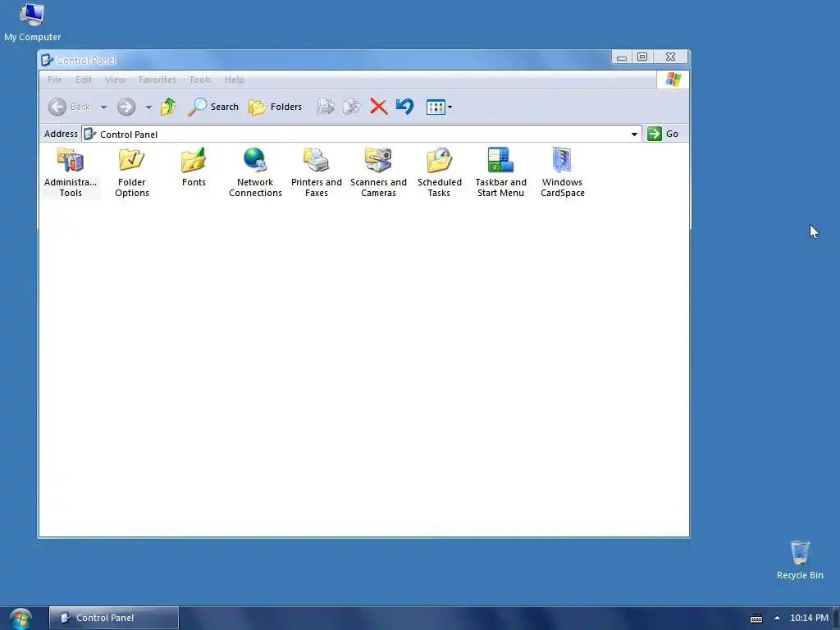Open Scanners and Cameras
Image resolution: width=840 pixels, height=630 pixels.
tap(378, 172)
